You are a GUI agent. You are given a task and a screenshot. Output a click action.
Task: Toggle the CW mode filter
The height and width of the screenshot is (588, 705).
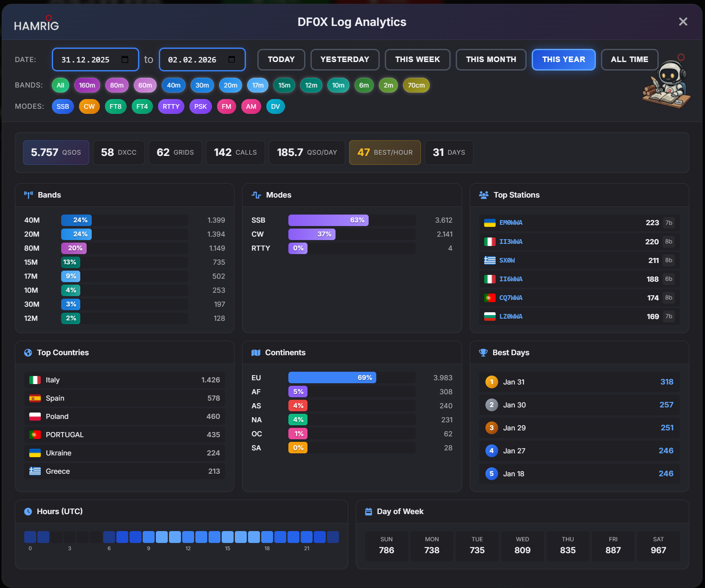pyautogui.click(x=89, y=107)
